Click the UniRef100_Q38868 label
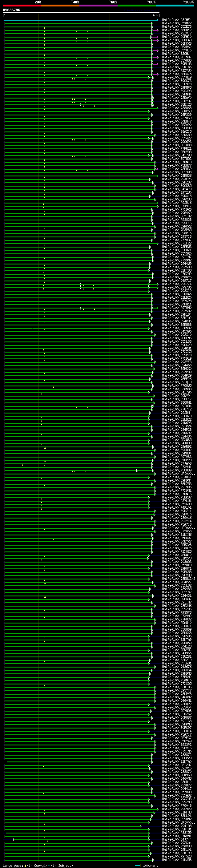The height and width of the screenshot is (868, 197). tap(177, 108)
